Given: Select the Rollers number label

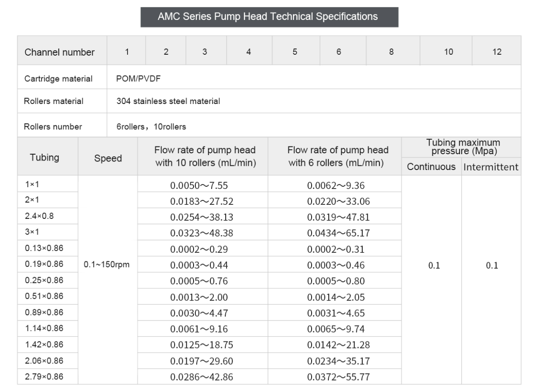Looking at the screenshot, I should point(53,127).
